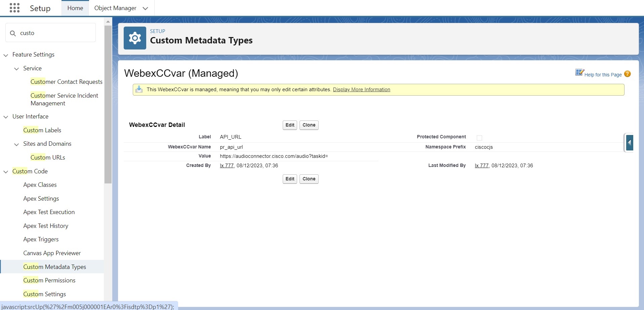The image size is (644, 310).
Task: Open Customer Contact Requests
Action: [66, 82]
